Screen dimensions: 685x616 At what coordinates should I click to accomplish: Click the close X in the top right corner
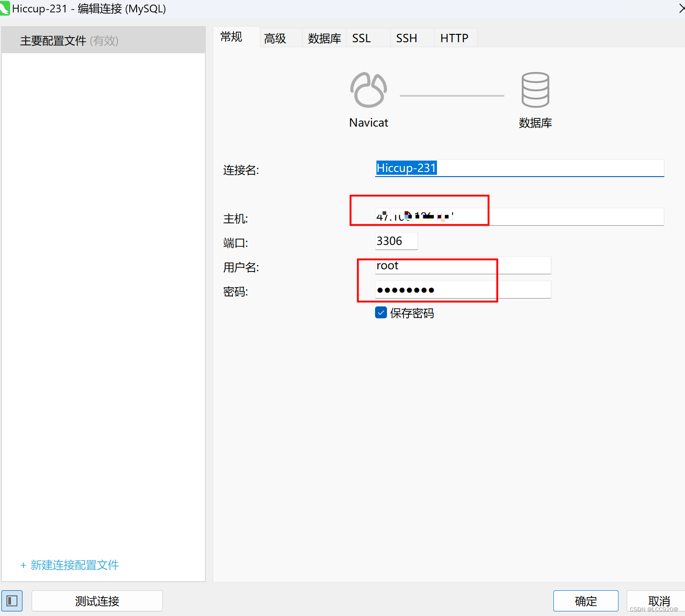tap(681, 8)
